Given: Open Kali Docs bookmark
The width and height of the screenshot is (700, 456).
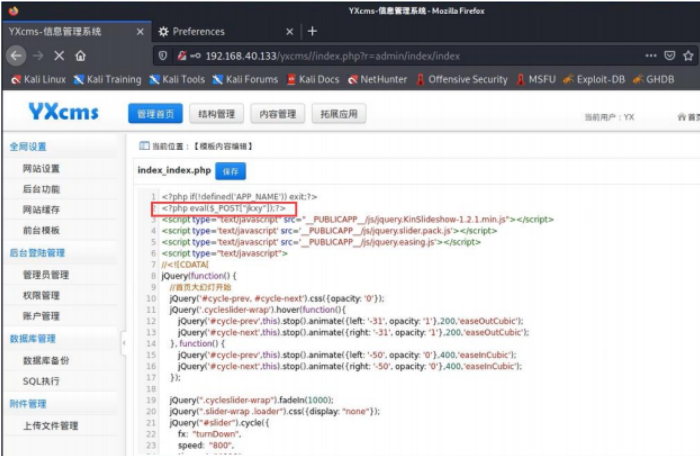Looking at the screenshot, I should (x=313, y=79).
